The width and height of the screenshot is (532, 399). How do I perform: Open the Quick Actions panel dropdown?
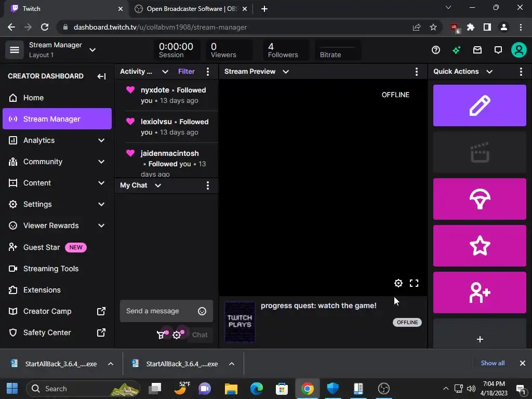pos(489,72)
